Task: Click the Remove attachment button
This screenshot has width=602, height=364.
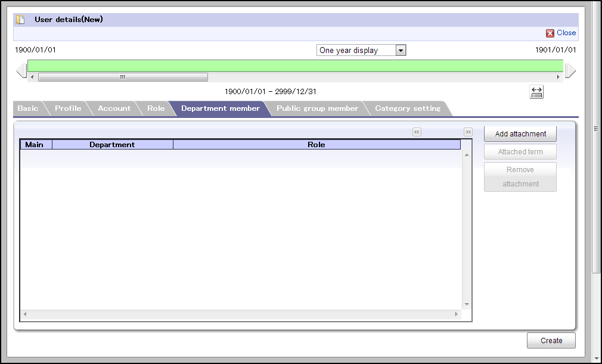Action: tap(520, 177)
